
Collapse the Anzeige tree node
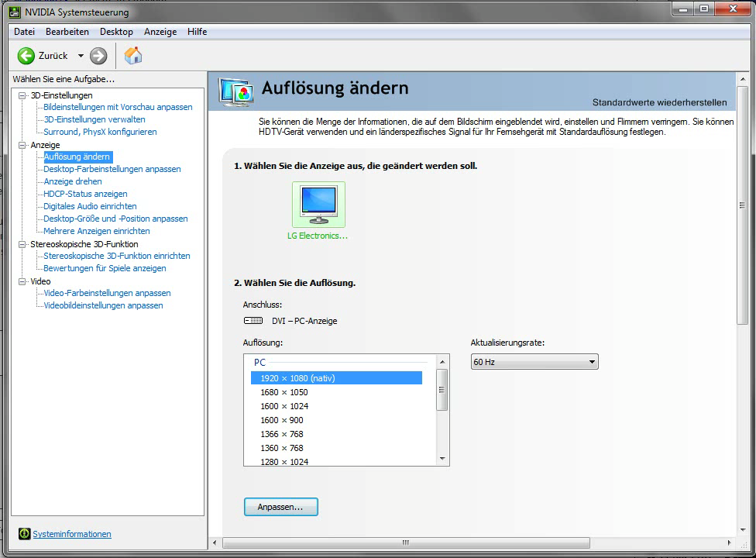[22, 145]
